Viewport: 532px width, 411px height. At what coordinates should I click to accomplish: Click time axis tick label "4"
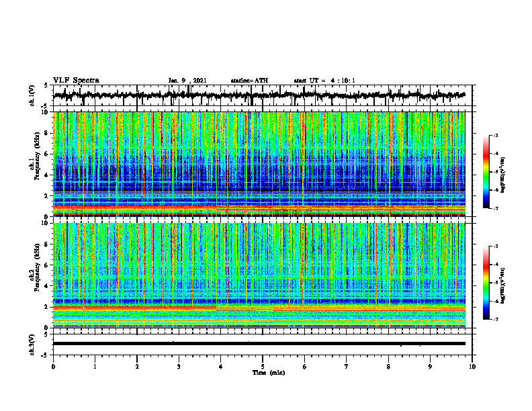point(221,367)
